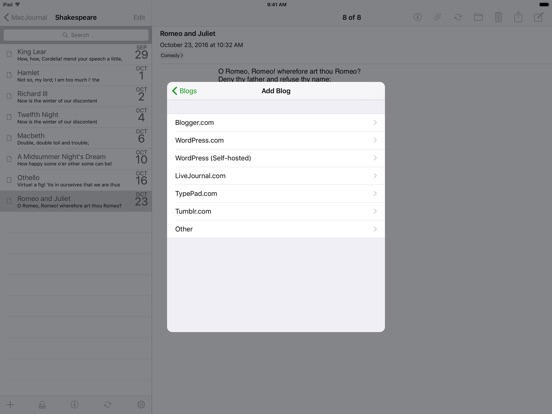Tap the trash icon to delete entry
The height and width of the screenshot is (414, 552).
point(498,17)
